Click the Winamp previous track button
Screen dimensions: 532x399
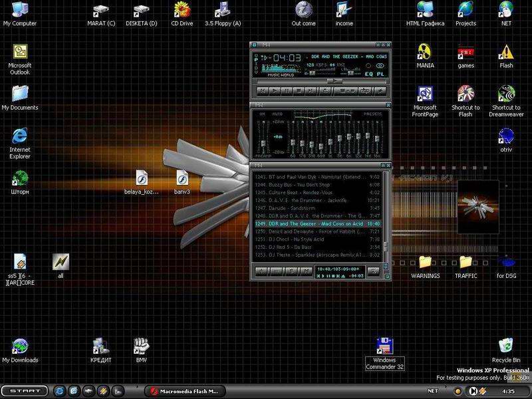pos(263,91)
